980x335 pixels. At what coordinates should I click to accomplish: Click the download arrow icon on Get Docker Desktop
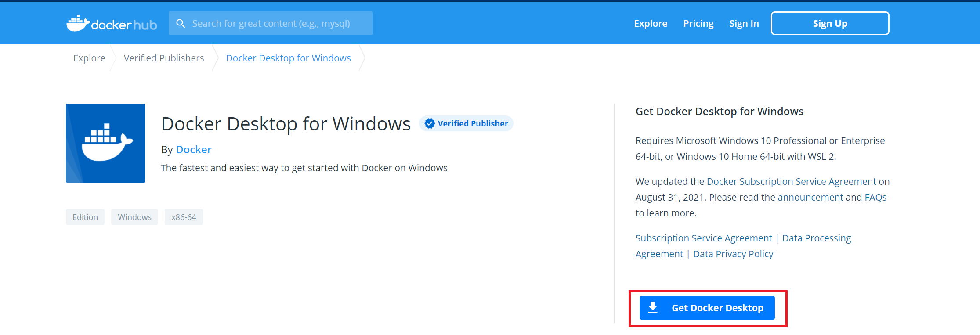tap(653, 308)
